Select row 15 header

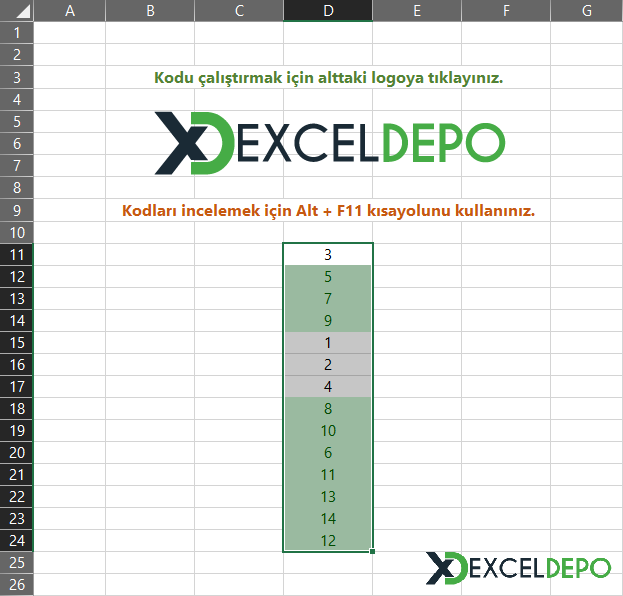tap(17, 343)
